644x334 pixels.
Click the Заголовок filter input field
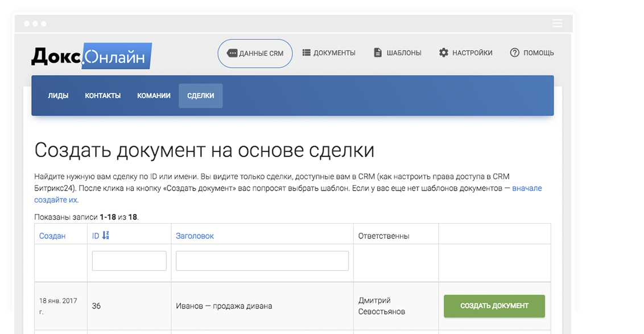[261, 260]
